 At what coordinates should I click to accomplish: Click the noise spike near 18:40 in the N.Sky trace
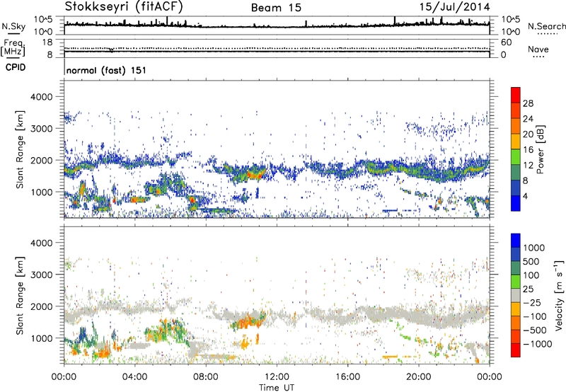395,21
